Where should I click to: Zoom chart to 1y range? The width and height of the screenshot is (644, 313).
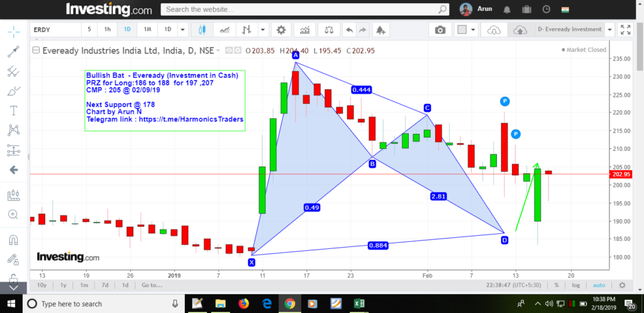click(x=64, y=285)
